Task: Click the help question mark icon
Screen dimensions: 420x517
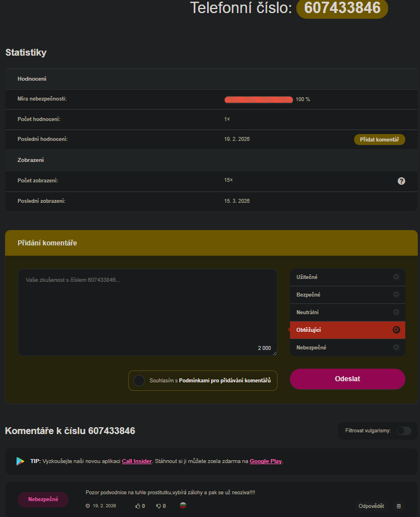Action: click(401, 181)
